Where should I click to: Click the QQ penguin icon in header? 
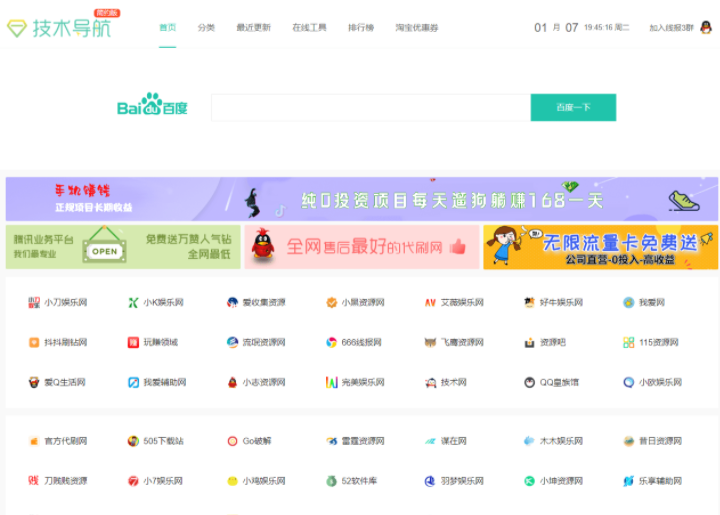pyautogui.click(x=706, y=28)
